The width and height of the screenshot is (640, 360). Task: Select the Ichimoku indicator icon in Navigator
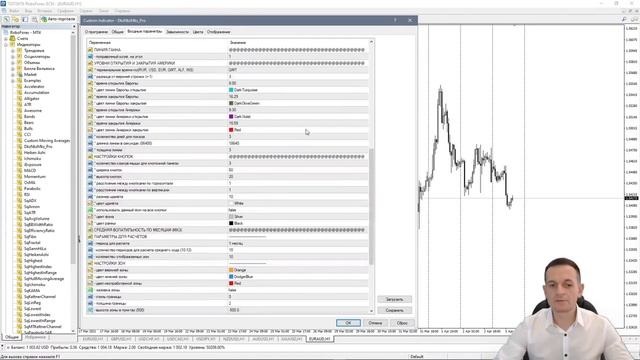[19, 158]
